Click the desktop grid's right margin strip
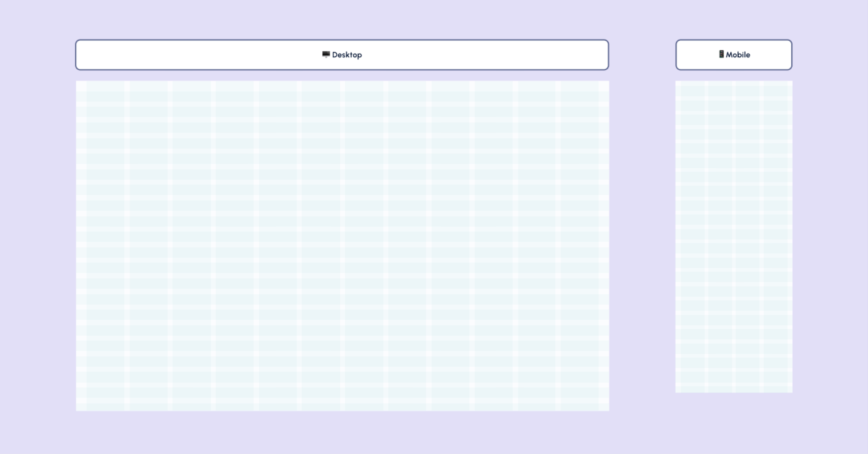The width and height of the screenshot is (868, 454). (604, 245)
